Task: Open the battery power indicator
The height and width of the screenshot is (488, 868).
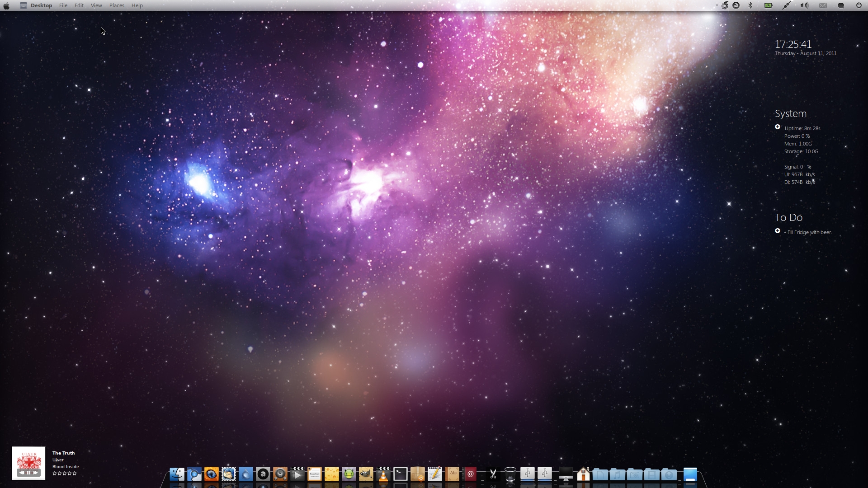Action: click(x=769, y=5)
